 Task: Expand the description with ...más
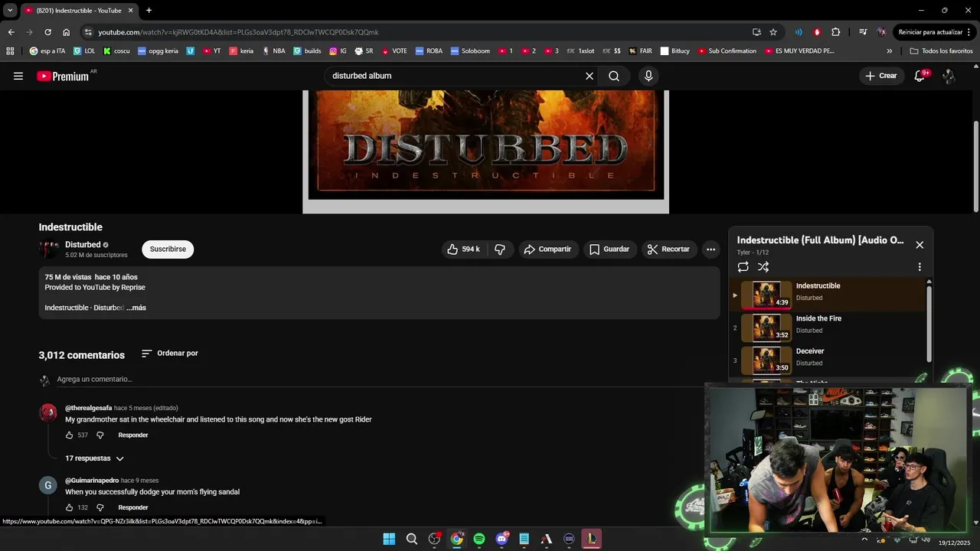coord(136,308)
